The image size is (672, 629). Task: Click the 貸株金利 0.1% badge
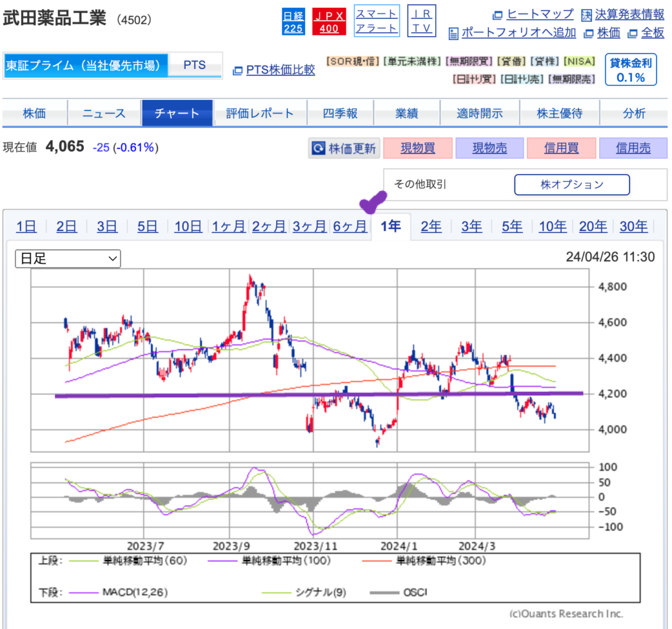click(631, 70)
